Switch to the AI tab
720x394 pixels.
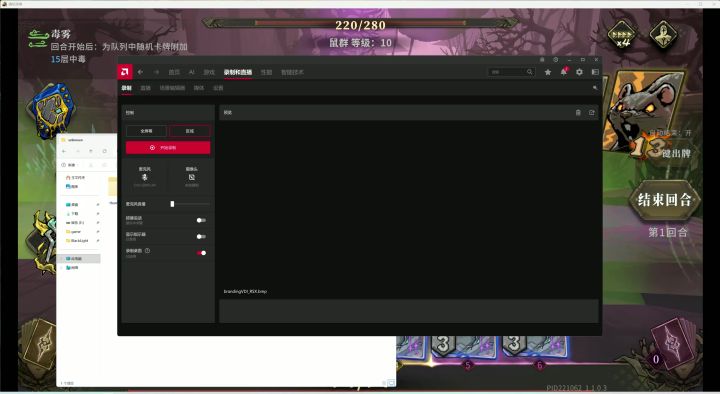tap(191, 72)
